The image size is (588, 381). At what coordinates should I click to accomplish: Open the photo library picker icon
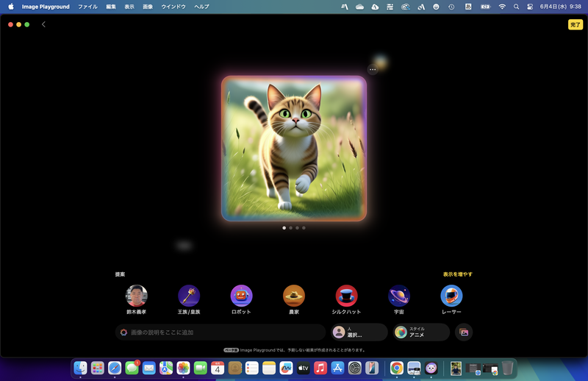tap(464, 332)
